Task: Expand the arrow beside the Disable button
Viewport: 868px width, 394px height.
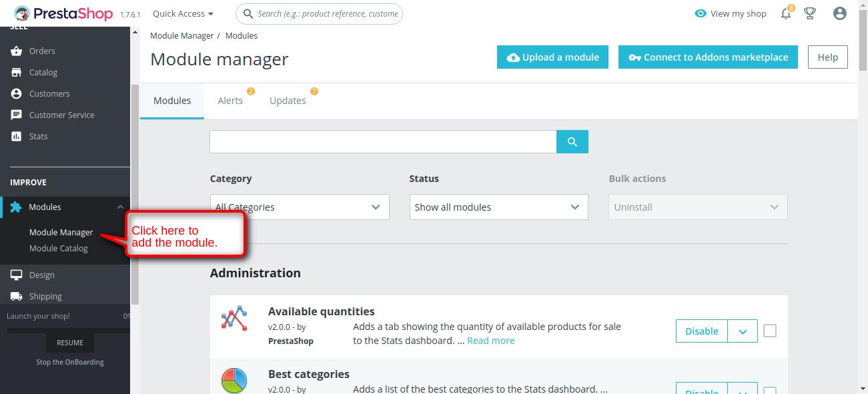Action: tap(742, 331)
